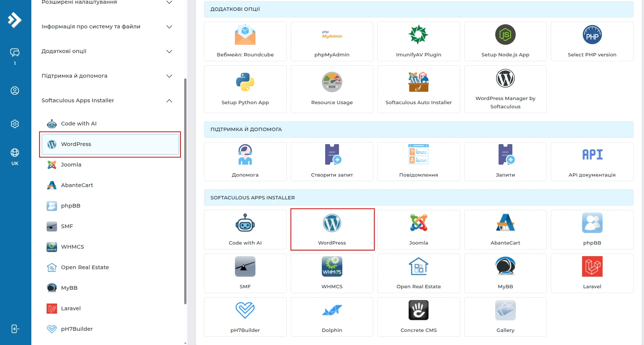Choose Joomla in sidebar list
The width and height of the screenshot is (644, 345).
(x=110, y=165)
